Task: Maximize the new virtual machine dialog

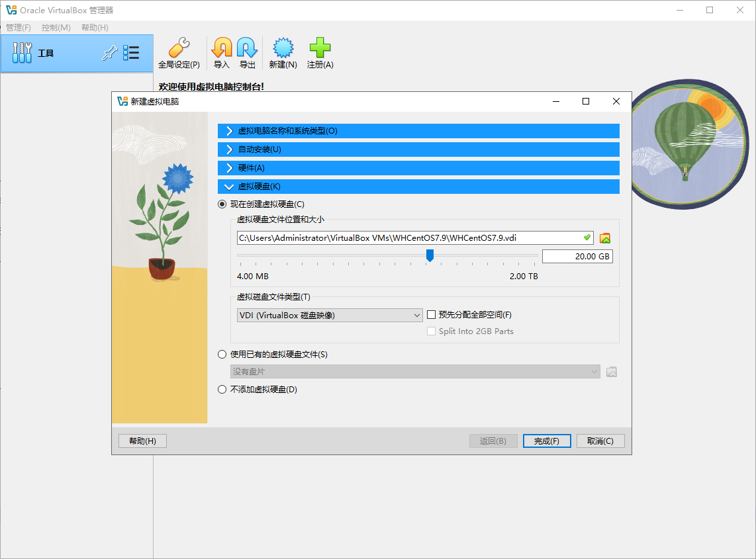Action: pos(586,101)
